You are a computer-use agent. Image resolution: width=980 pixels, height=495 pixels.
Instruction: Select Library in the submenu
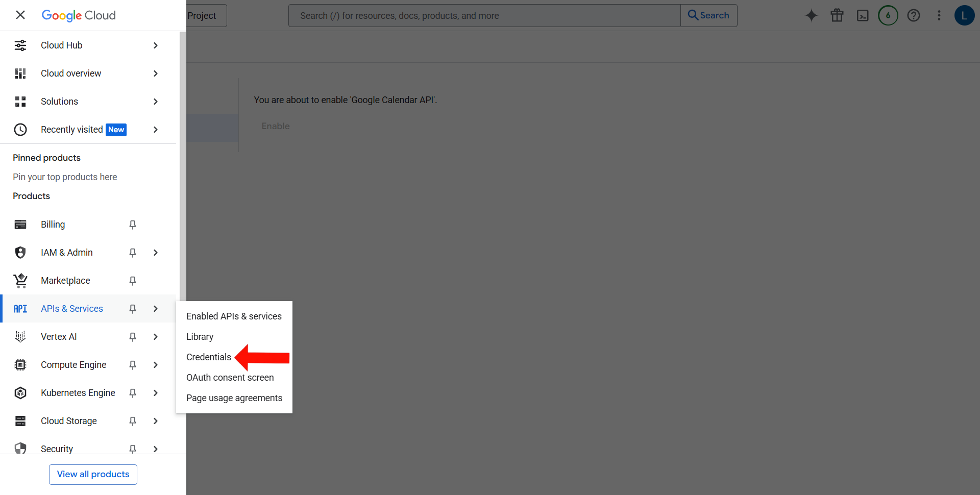(x=234, y=337)
